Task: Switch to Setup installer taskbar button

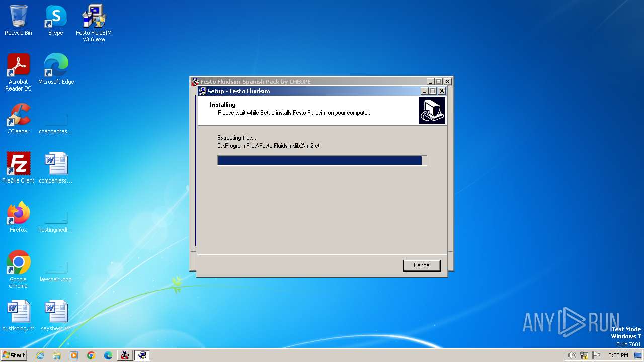Action: (x=142, y=355)
